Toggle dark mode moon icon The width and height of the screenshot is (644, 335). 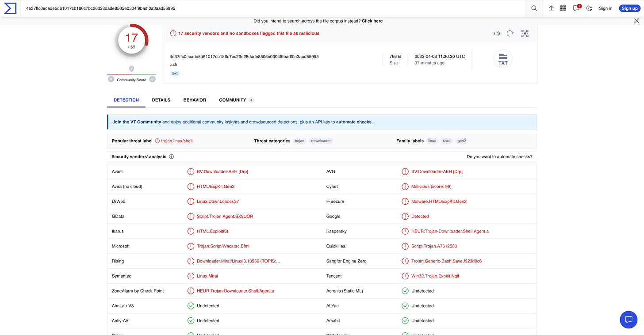click(589, 8)
